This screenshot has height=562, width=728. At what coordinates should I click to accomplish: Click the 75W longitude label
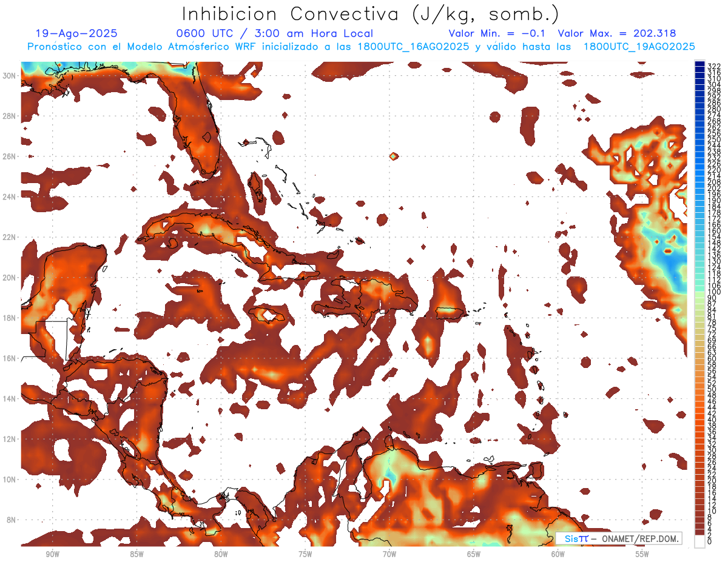[305, 555]
